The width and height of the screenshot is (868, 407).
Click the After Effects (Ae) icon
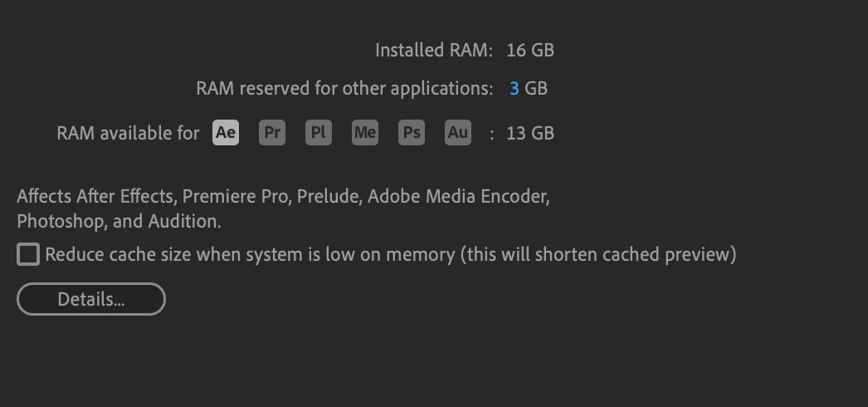click(x=226, y=133)
